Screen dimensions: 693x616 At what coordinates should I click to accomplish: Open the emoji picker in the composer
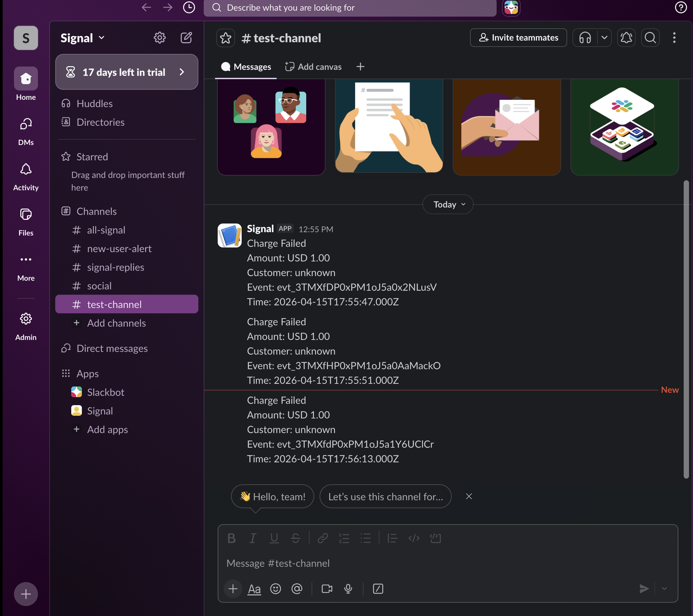point(276,589)
